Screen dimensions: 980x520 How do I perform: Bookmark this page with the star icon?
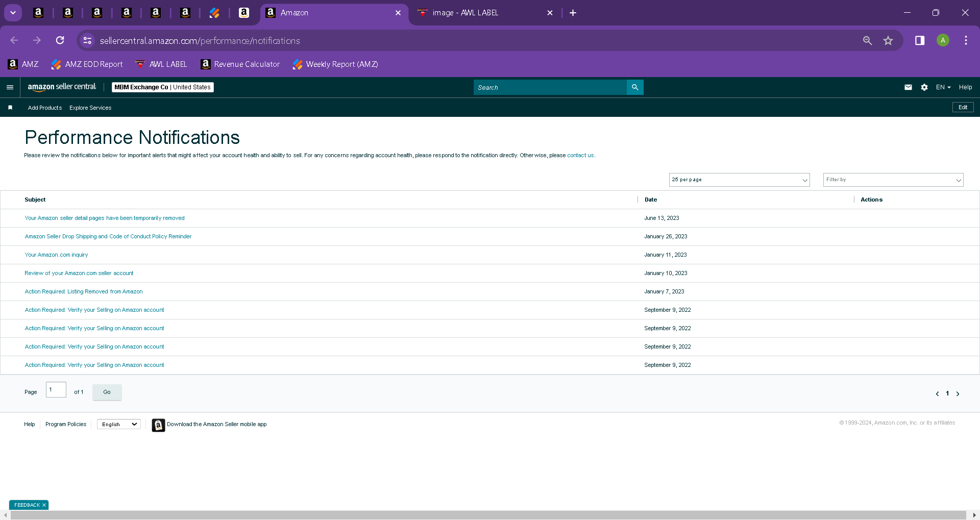coord(888,40)
